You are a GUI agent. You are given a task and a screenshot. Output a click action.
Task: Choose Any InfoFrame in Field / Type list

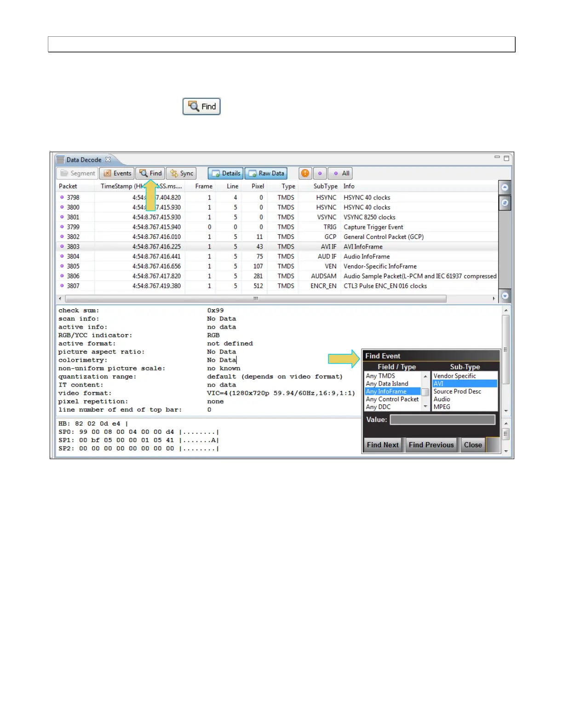coord(393,392)
